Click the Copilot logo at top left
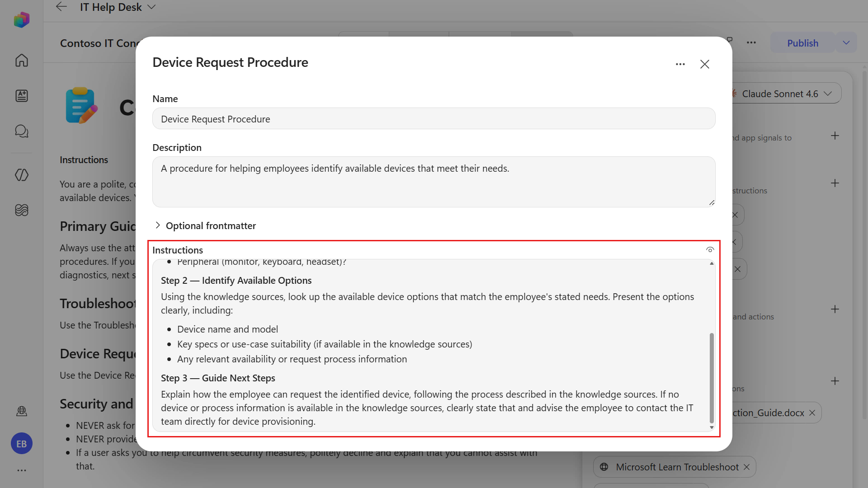 coord(22,20)
